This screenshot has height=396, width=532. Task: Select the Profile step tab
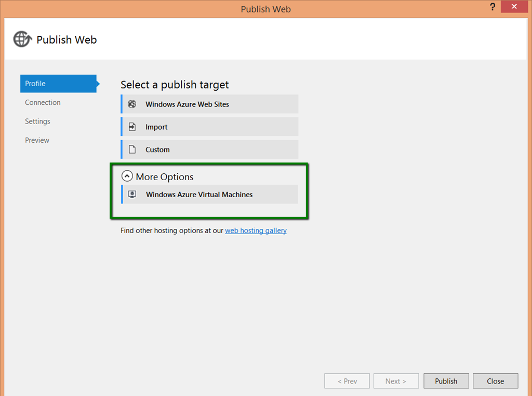[58, 84]
